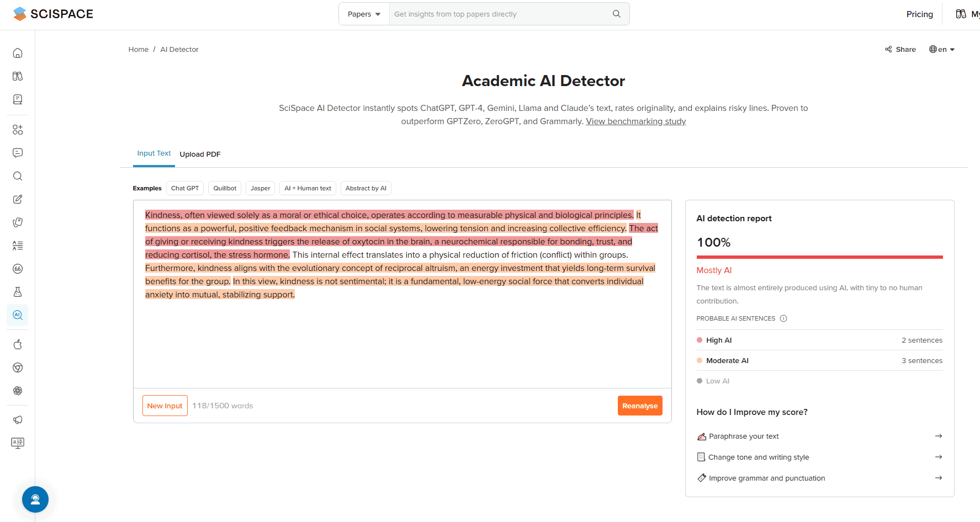Viewport: 980px width, 522px height.
Task: Click the info icon beside Probable AI Sentences
Action: click(783, 318)
